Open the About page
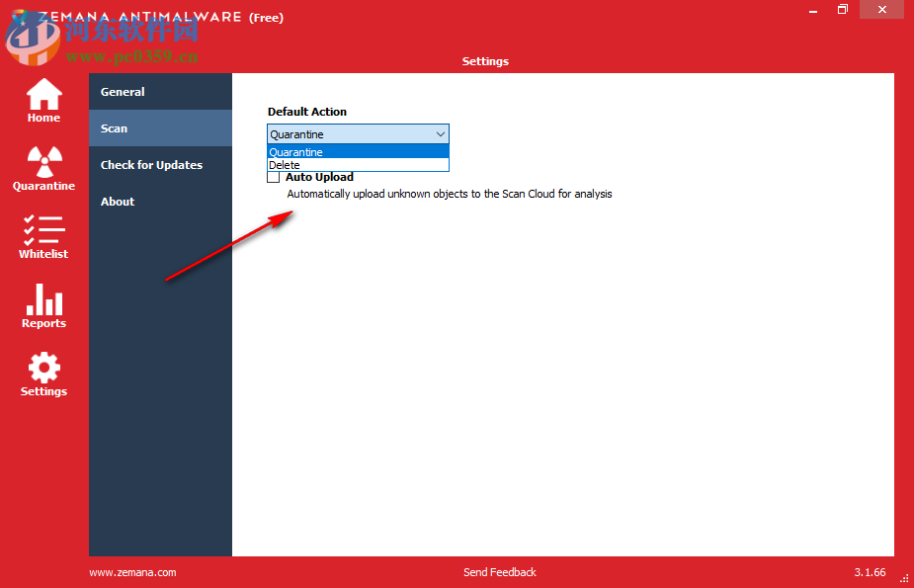This screenshot has height=588, width=914. click(x=118, y=201)
